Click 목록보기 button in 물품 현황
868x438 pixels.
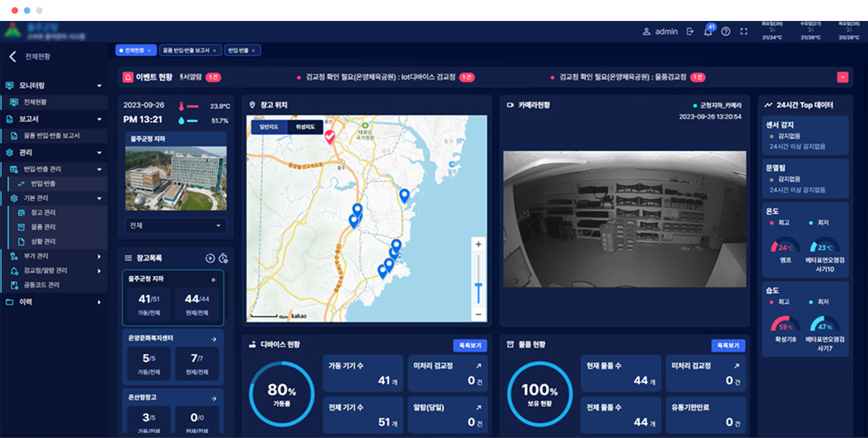point(728,345)
